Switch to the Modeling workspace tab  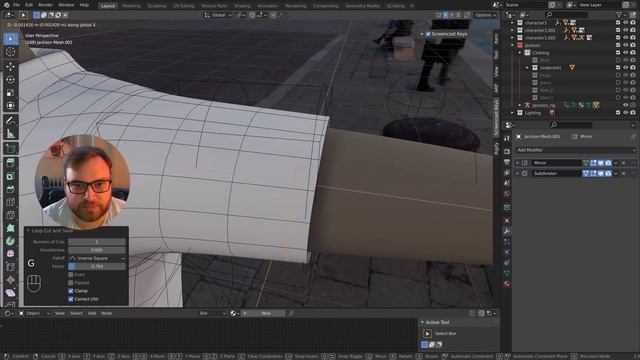(131, 6)
